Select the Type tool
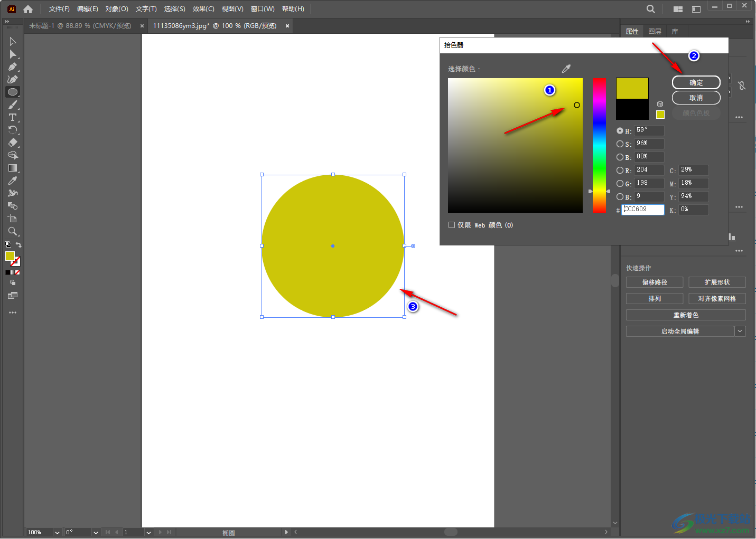 13,117
